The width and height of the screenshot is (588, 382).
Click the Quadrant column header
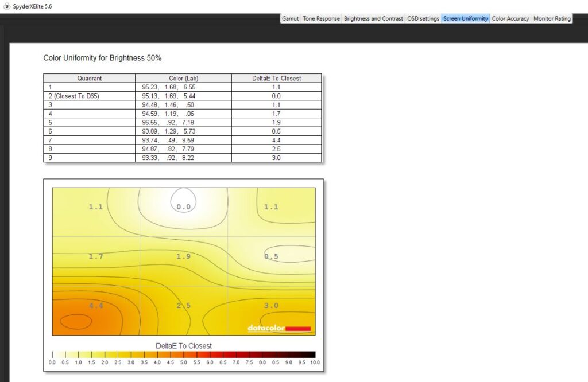89,78
